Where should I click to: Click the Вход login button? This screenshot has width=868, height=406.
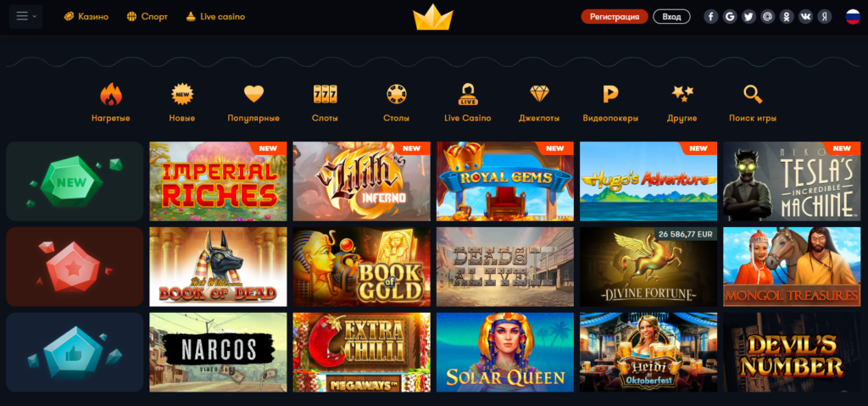coord(671,17)
